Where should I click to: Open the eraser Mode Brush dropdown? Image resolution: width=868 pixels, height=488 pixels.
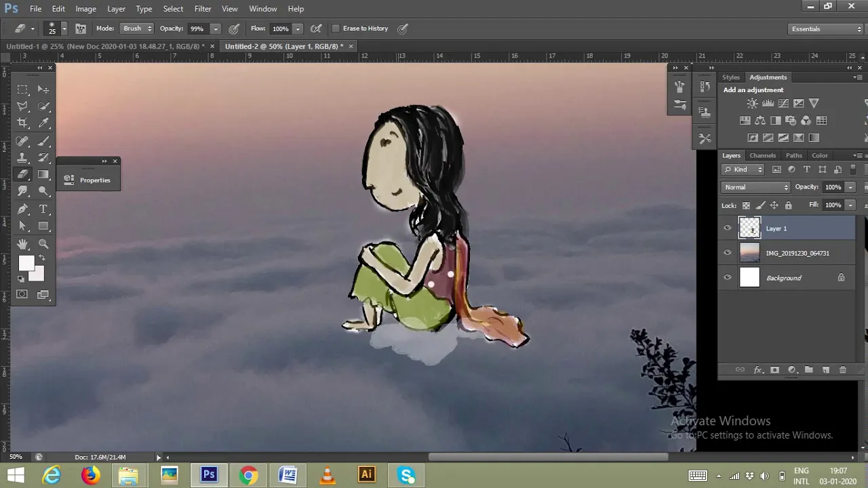(x=137, y=28)
